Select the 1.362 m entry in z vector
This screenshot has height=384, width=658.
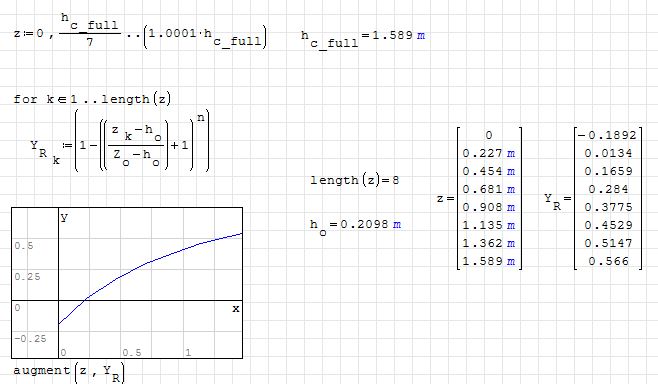488,243
